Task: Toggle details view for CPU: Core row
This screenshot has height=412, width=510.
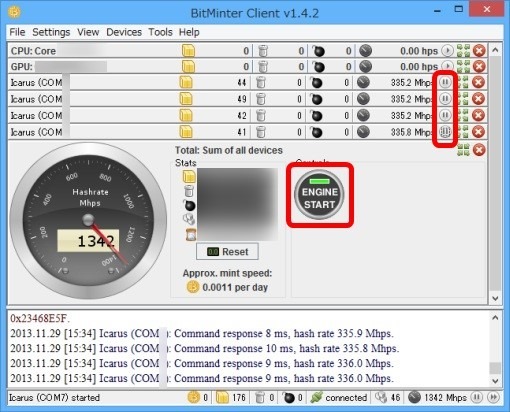Action: coord(464,51)
